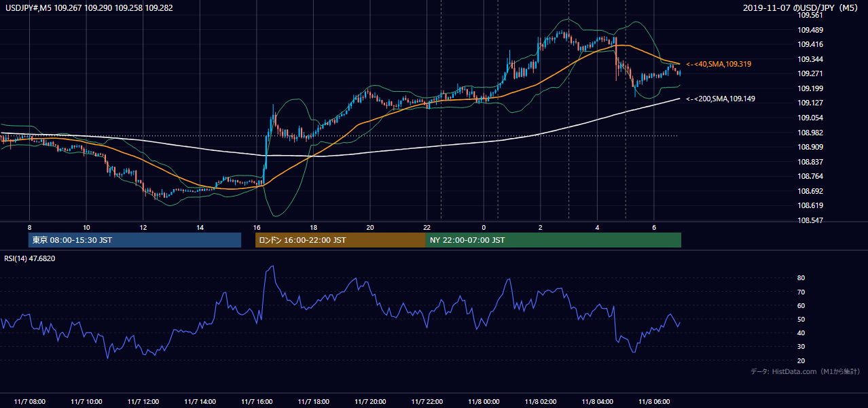Click RSI scale level 80
868x408 pixels.
tap(801, 278)
